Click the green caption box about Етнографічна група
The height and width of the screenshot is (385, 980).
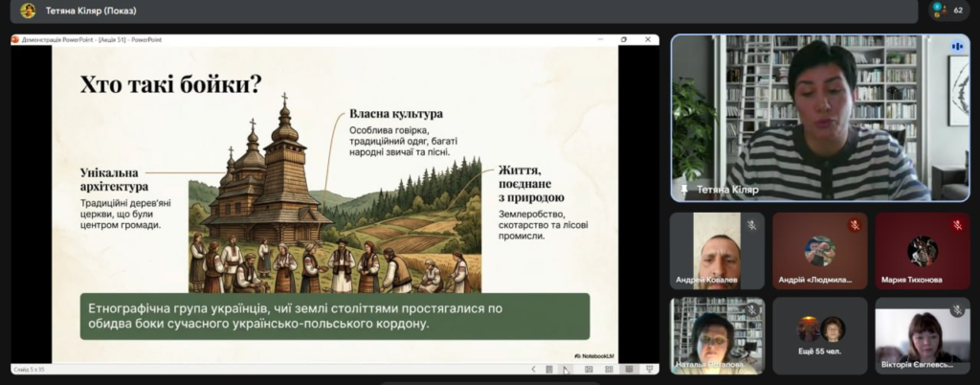click(334, 316)
